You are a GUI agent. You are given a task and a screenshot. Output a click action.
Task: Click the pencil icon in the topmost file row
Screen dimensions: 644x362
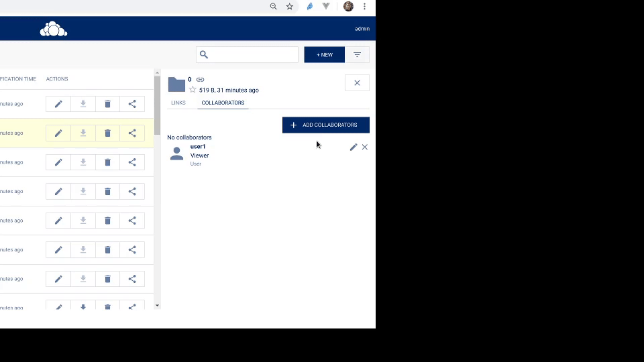[58, 104]
